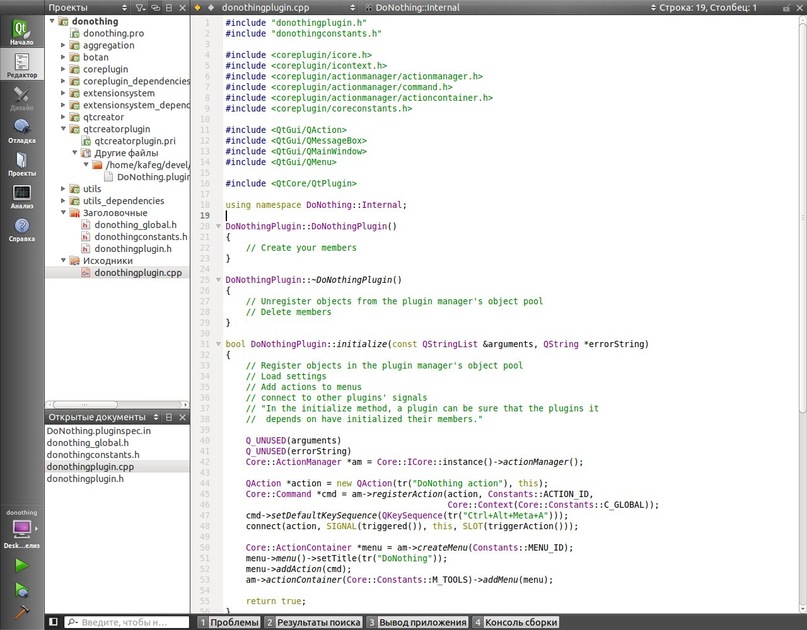Build project with the hammer icon
Screen dimensions: 807x630
21,612
